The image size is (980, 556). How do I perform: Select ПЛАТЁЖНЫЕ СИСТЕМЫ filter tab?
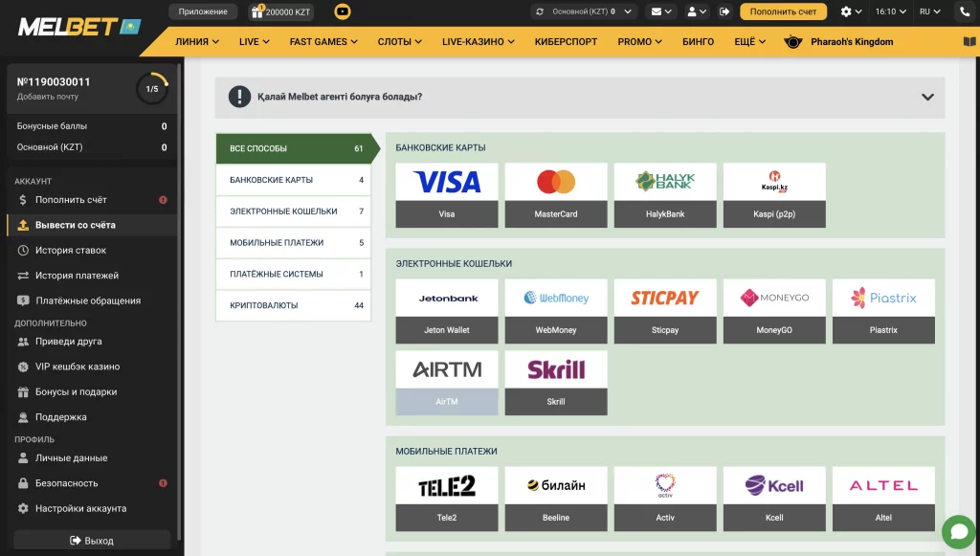[293, 274]
